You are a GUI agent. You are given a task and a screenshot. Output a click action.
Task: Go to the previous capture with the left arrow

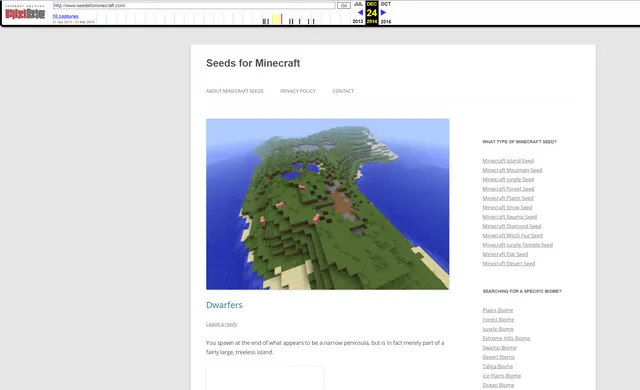[x=360, y=13]
